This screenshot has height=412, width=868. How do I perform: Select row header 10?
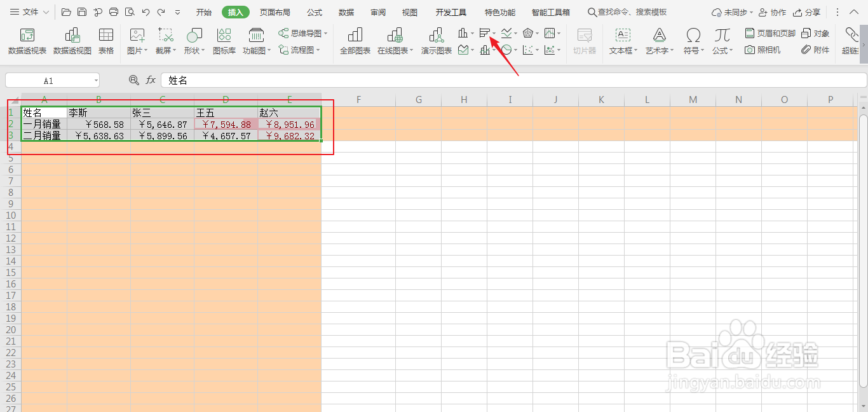(x=10, y=215)
